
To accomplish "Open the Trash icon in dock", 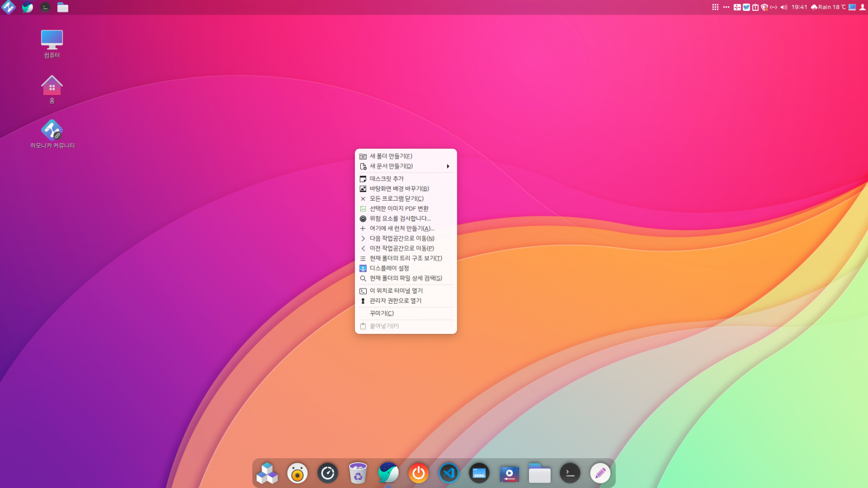I will click(358, 473).
